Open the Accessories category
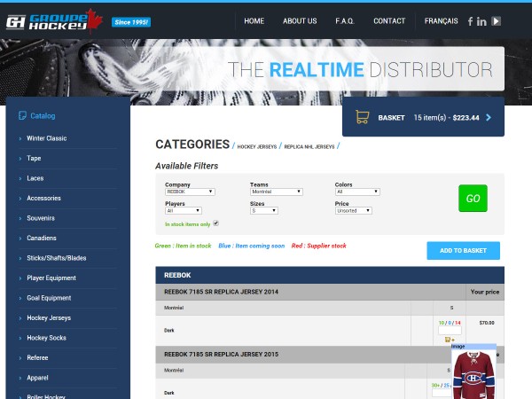532x399 pixels. (x=43, y=198)
